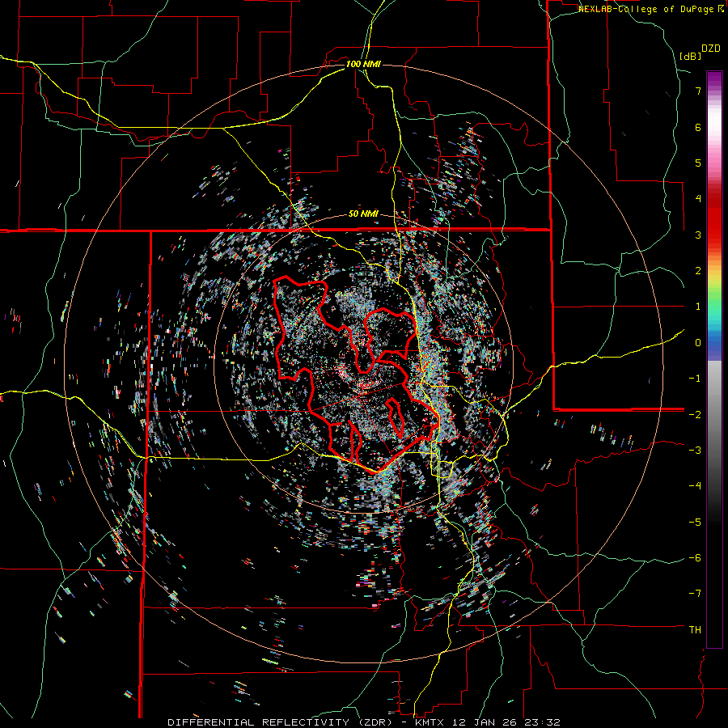The width and height of the screenshot is (728, 728).
Task: Select the "-1" value on the scale
Action: click(695, 379)
